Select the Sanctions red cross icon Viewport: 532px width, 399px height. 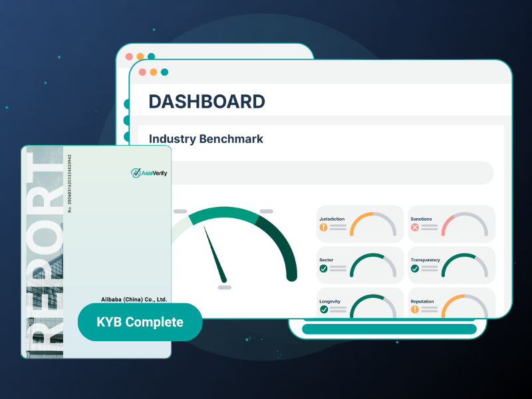(x=414, y=227)
